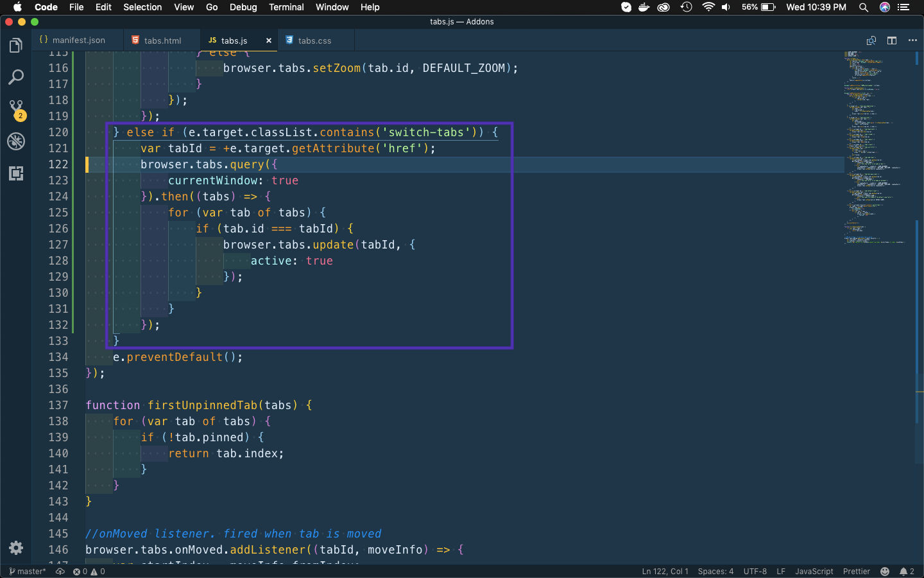Screen dimensions: 924x578
Task: Click line number 137 in gutter
Action: click(x=58, y=405)
